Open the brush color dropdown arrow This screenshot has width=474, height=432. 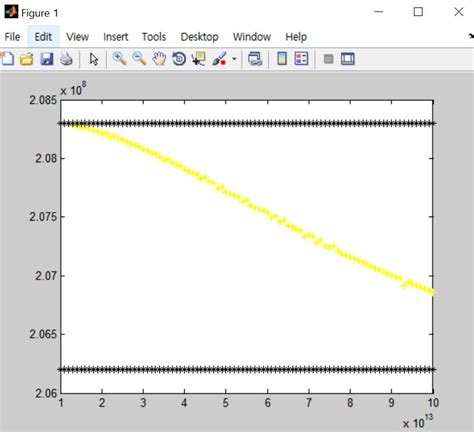(234, 59)
